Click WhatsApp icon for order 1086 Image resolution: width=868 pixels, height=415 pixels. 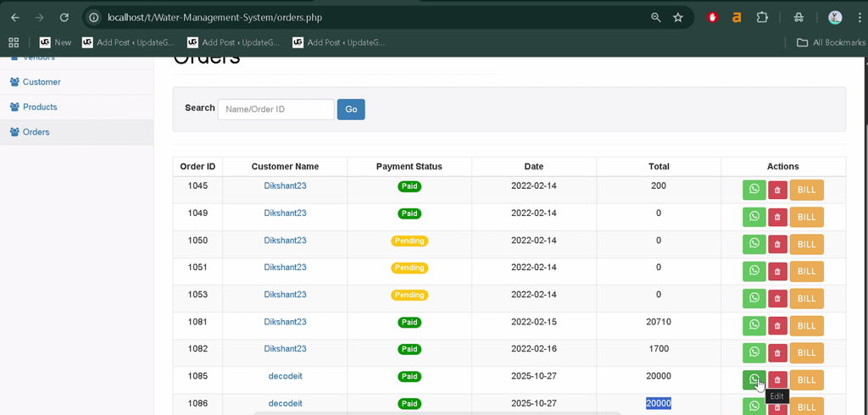point(754,407)
